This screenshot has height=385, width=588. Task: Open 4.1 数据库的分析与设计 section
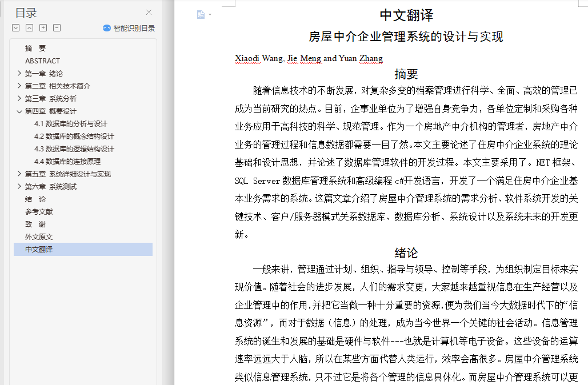click(x=70, y=124)
